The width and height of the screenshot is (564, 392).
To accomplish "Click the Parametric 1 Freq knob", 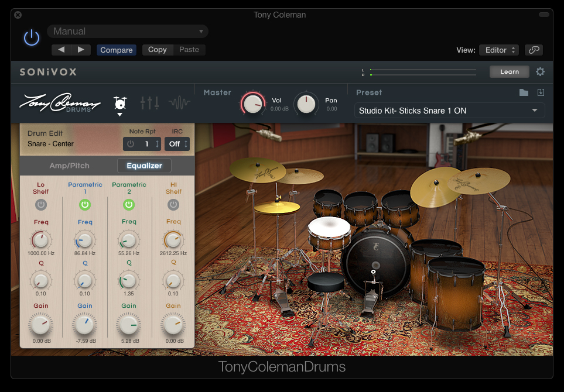I will pos(85,240).
